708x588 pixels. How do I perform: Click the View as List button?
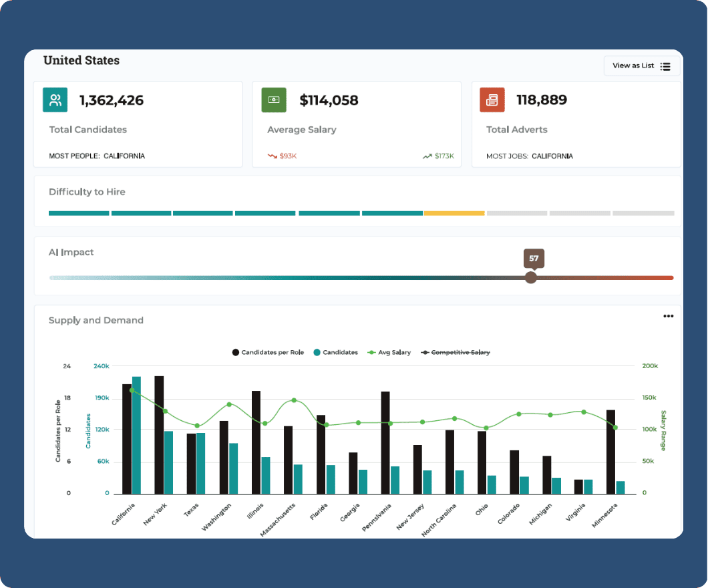coord(642,66)
